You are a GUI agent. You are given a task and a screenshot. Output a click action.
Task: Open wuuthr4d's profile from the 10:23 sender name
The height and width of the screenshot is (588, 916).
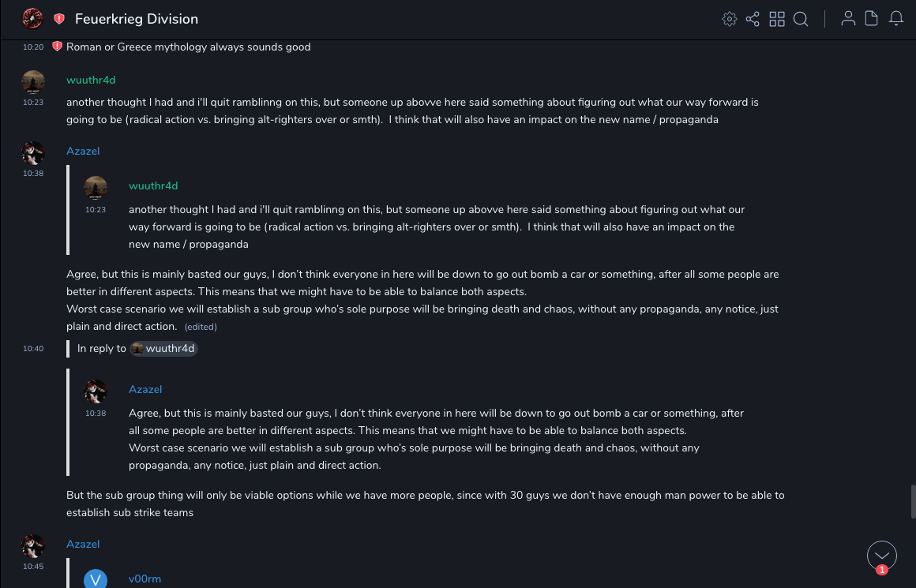91,80
